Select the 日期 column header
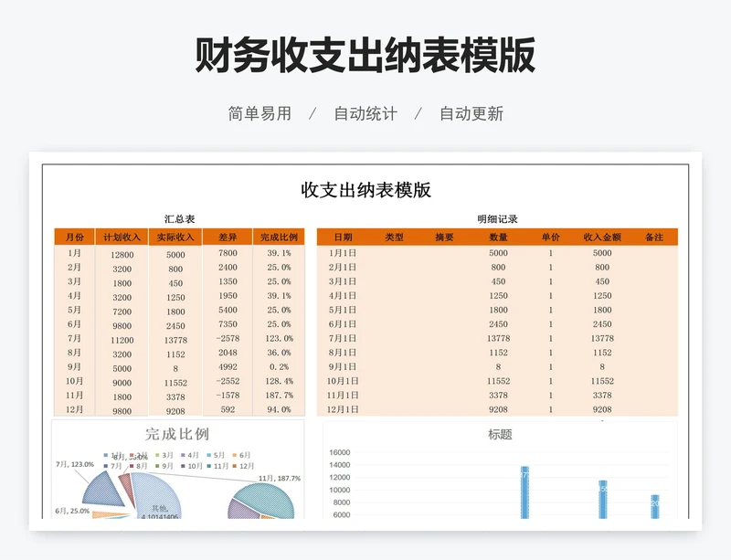The height and width of the screenshot is (560, 731). 343,237
